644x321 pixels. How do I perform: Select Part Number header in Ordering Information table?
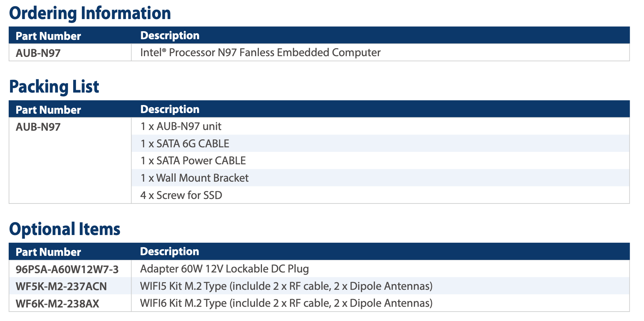click(48, 36)
